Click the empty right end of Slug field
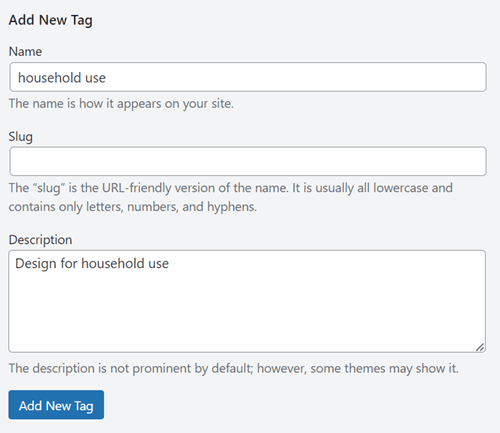 [x=433, y=161]
